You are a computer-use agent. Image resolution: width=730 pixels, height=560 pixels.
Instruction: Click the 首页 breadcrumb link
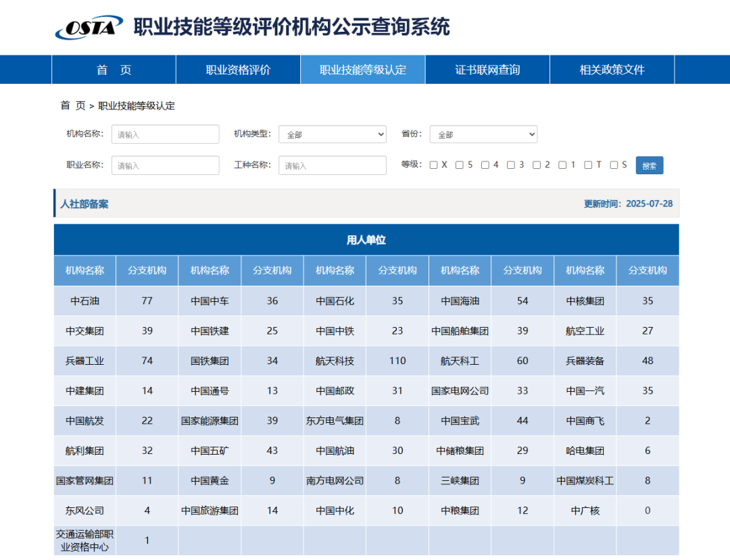73,105
